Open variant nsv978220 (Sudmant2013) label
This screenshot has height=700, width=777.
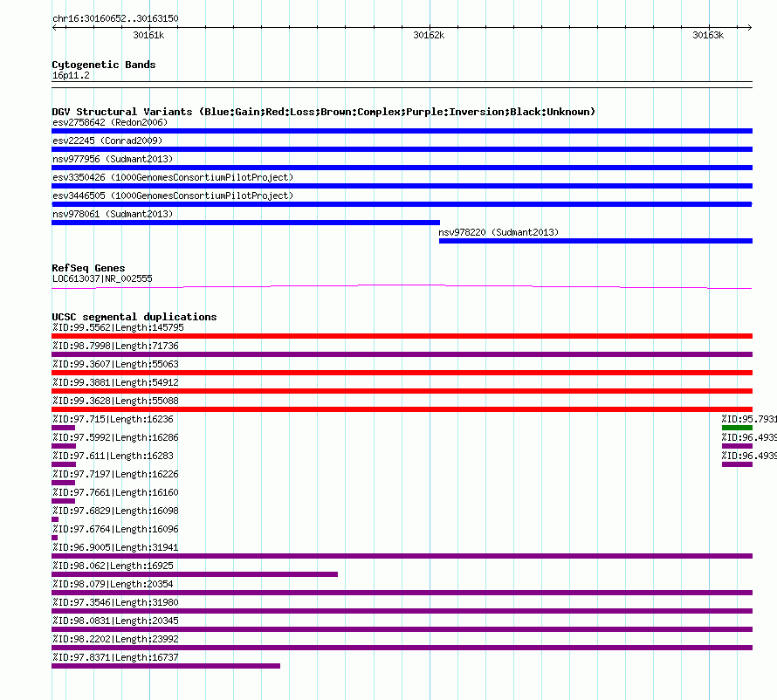coord(499,232)
